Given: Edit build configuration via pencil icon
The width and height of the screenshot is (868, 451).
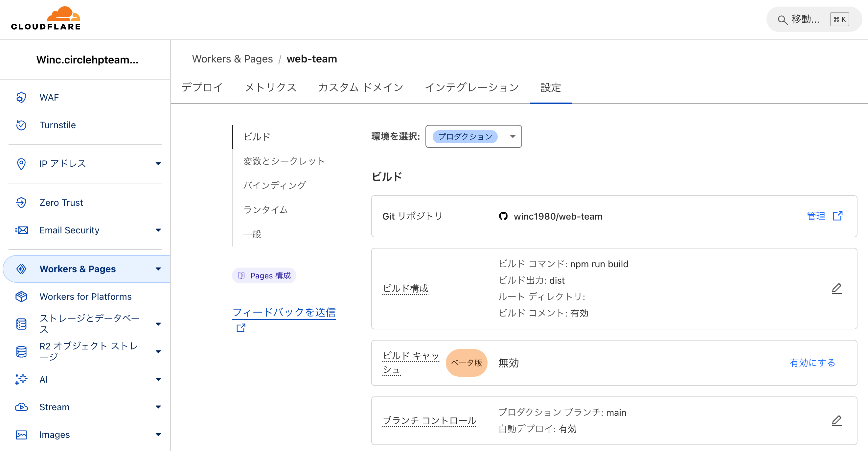Looking at the screenshot, I should [836, 289].
